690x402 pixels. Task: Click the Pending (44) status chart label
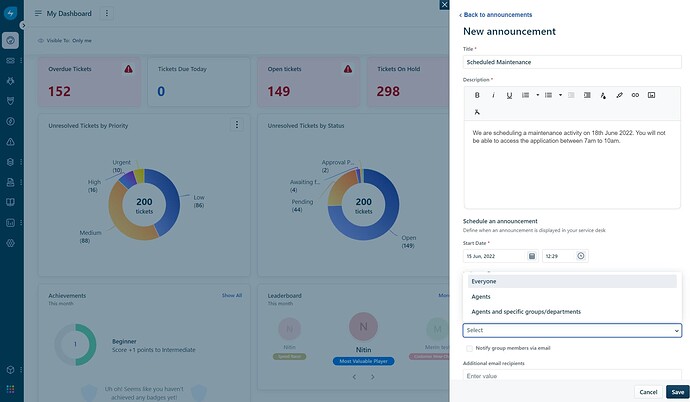tap(302, 205)
